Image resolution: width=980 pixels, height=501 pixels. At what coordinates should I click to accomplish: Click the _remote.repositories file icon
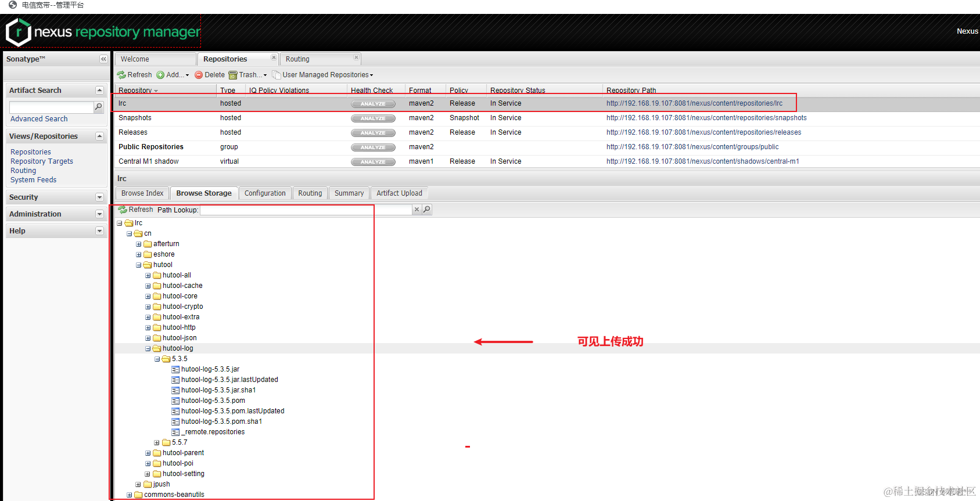[x=175, y=432]
